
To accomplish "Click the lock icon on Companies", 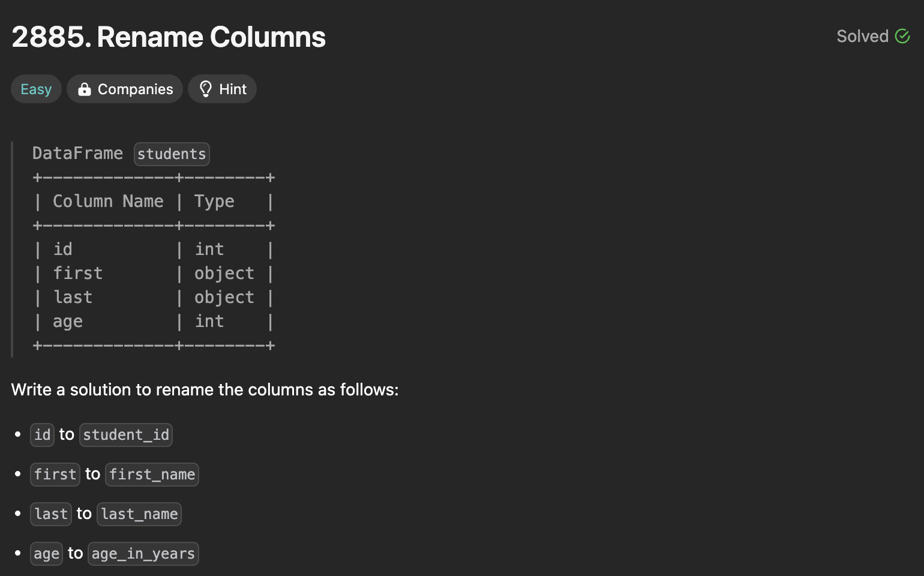I will coord(85,89).
